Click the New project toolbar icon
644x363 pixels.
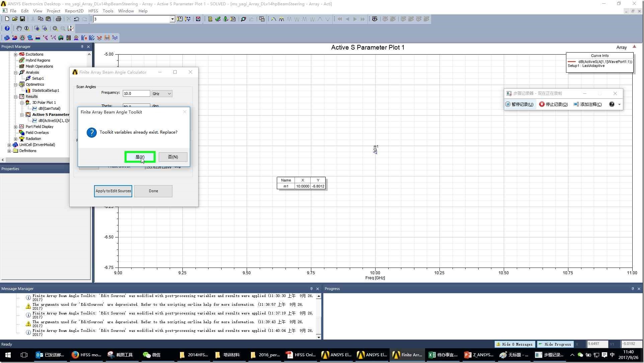click(x=7, y=19)
